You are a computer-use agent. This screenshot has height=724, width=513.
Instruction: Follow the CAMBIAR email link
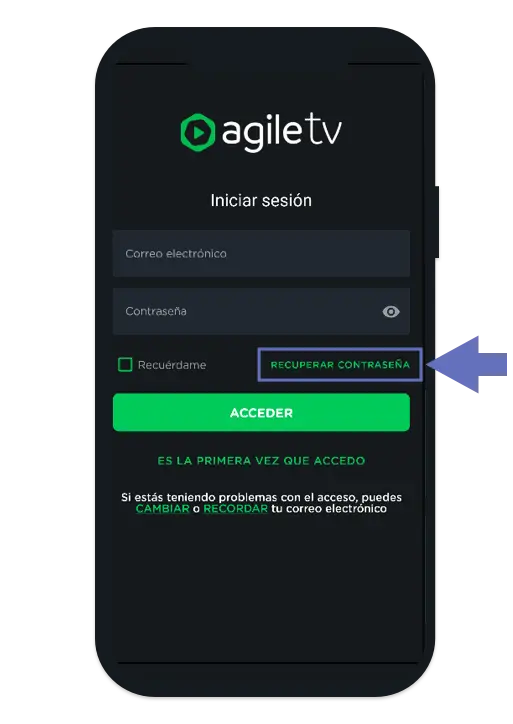pos(163,509)
